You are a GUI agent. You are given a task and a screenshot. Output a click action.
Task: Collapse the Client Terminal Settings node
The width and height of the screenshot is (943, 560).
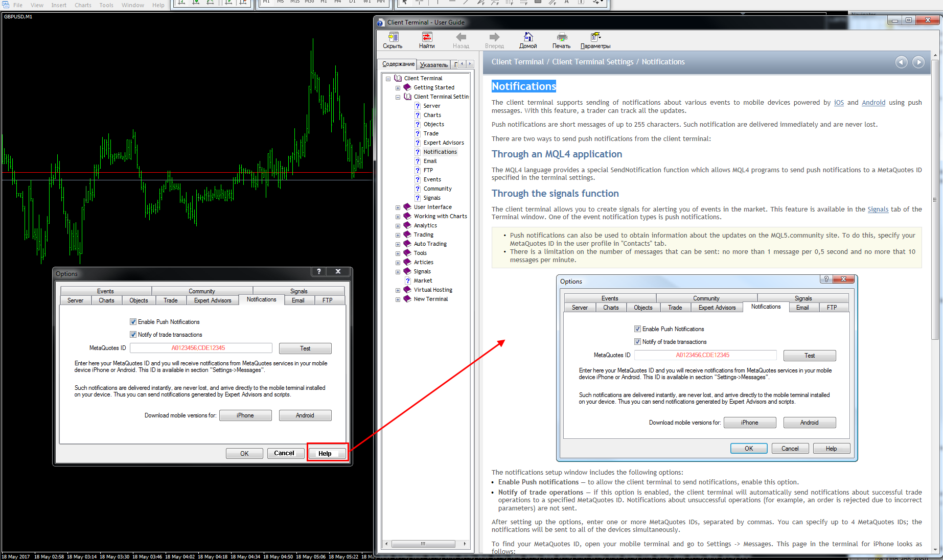(398, 97)
